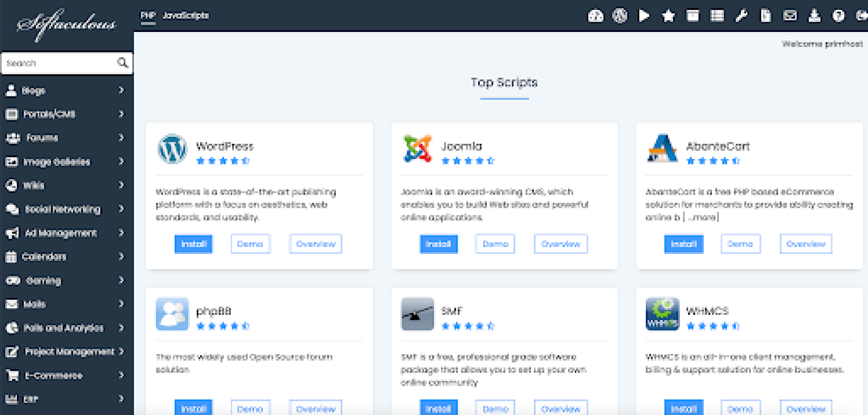Open email settings envelope icon
This screenshot has width=868, height=415.
790,16
